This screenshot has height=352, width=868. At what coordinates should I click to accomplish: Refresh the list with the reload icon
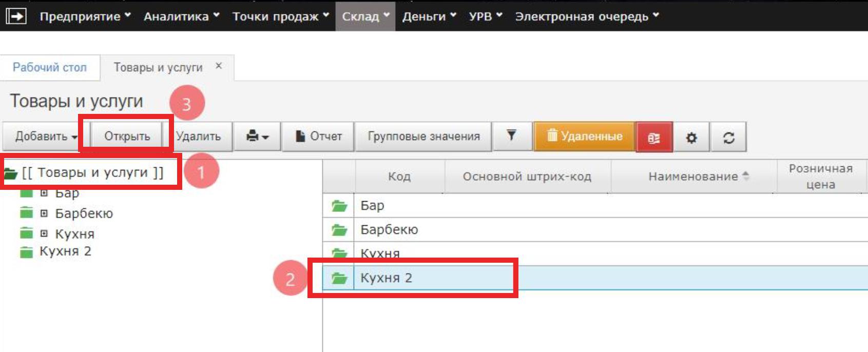[x=728, y=138]
